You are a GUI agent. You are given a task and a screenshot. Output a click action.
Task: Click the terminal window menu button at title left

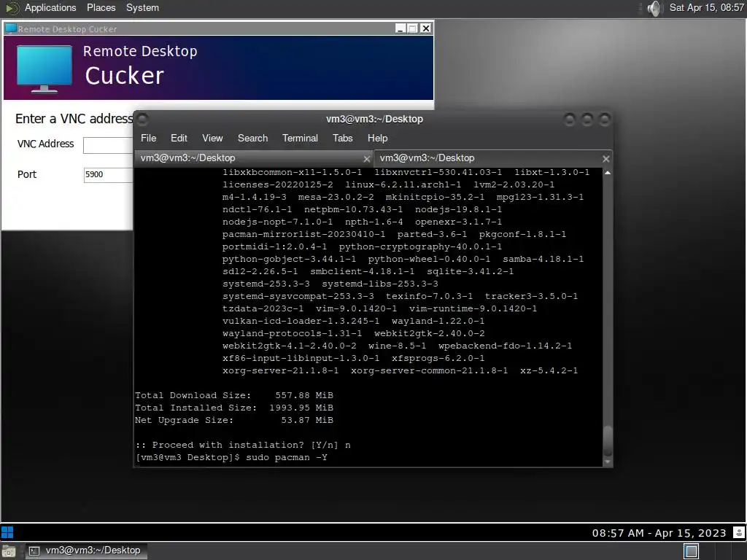(x=142, y=119)
